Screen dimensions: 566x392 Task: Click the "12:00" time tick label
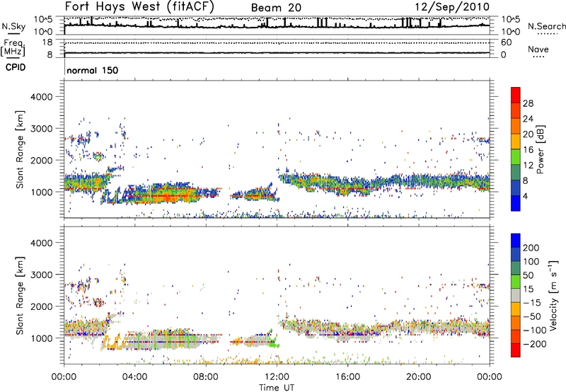(277, 377)
